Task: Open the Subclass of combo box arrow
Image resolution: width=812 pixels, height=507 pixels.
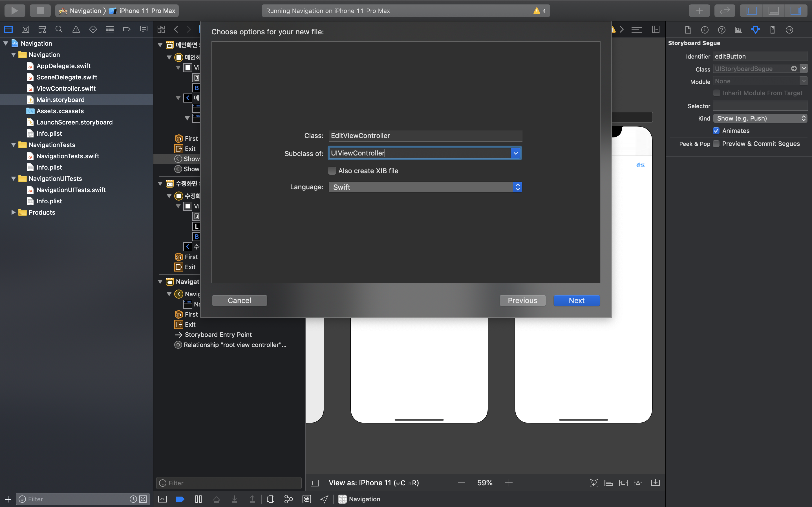Action: click(515, 153)
